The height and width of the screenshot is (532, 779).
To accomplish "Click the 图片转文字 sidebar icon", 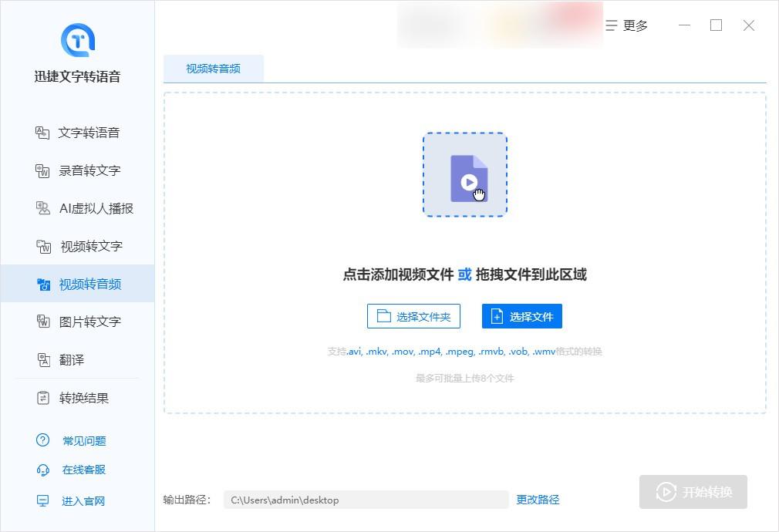I will [43, 322].
